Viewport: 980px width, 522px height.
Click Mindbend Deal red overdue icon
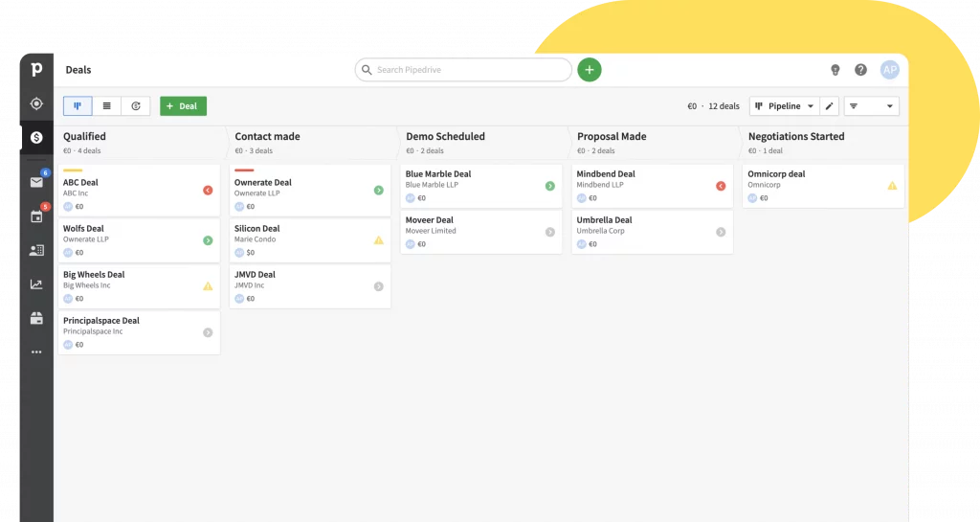tap(721, 186)
